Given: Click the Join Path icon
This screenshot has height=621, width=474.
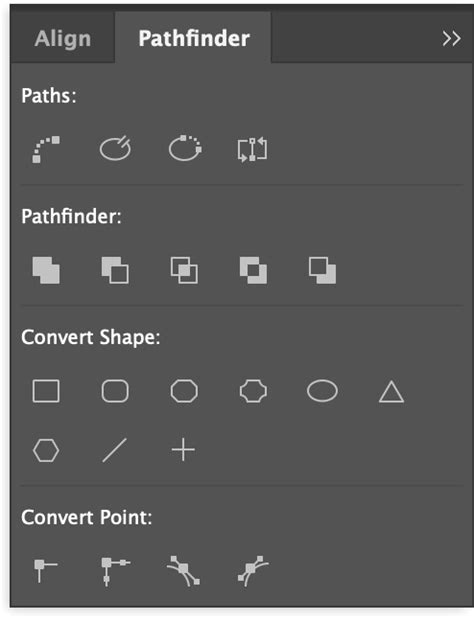Looking at the screenshot, I should (x=46, y=149).
